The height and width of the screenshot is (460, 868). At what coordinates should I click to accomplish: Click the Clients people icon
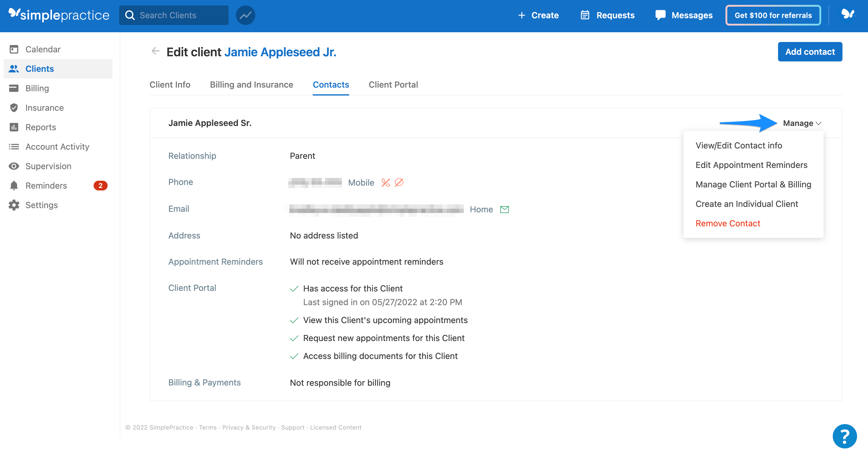coord(14,69)
